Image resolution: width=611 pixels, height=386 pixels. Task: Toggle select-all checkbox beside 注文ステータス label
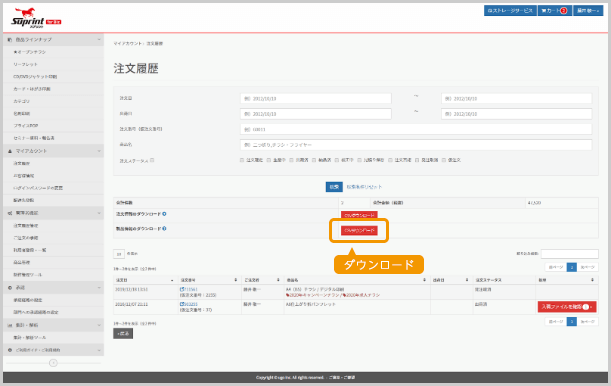click(x=152, y=160)
